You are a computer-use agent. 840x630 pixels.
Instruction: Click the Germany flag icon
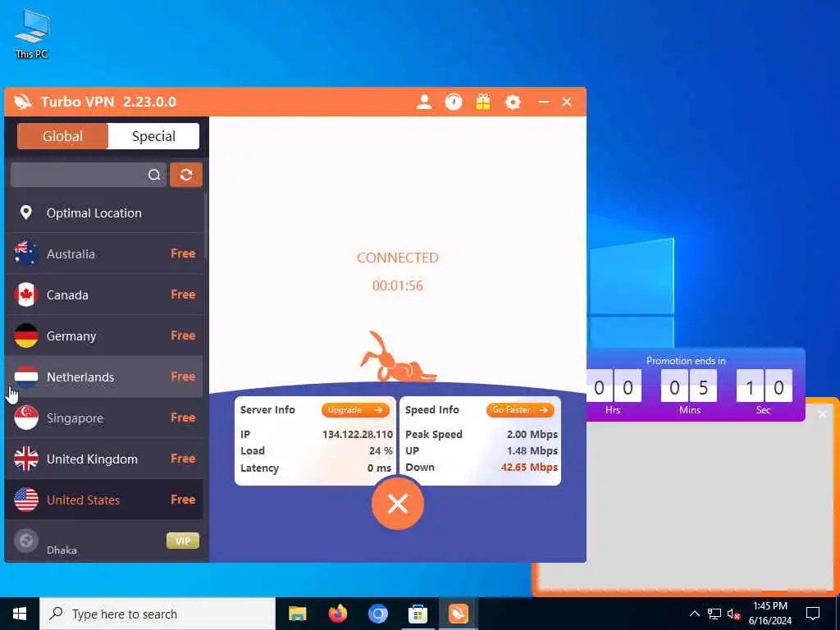(25, 336)
